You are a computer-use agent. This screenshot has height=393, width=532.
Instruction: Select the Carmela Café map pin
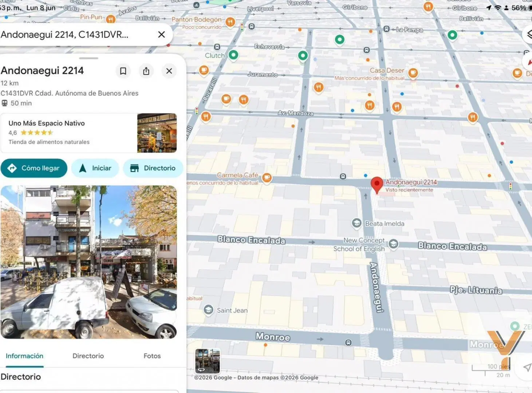(x=267, y=178)
